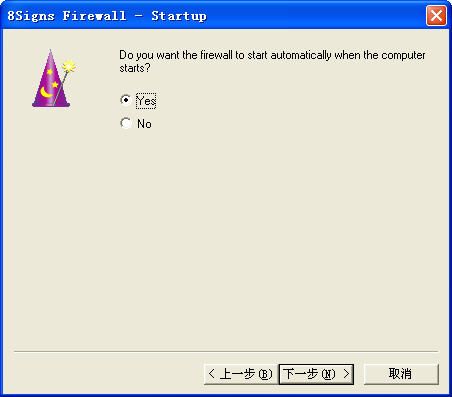452x397 pixels.
Task: Click the word Startup in title
Action: [x=179, y=16]
